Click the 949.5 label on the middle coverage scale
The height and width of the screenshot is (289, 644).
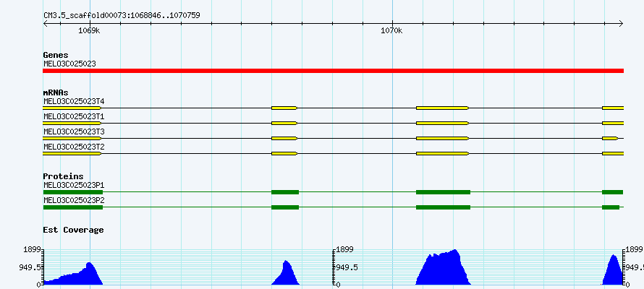coord(347,267)
